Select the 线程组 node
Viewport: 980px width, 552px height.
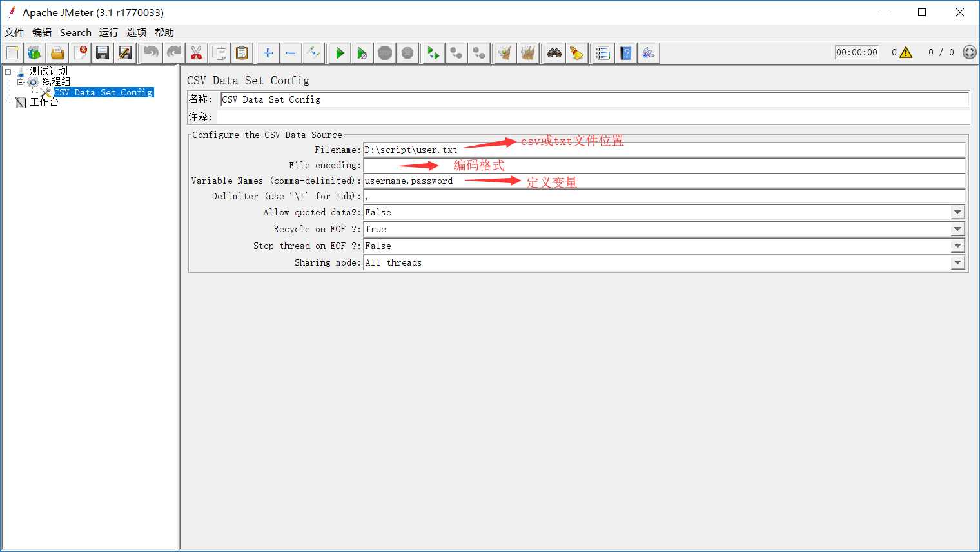[x=56, y=82]
